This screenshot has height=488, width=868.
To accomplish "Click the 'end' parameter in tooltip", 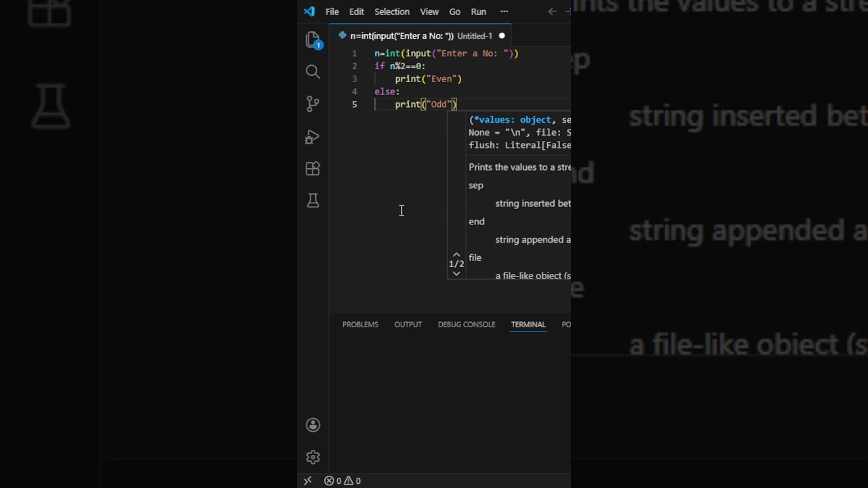I will (477, 221).
